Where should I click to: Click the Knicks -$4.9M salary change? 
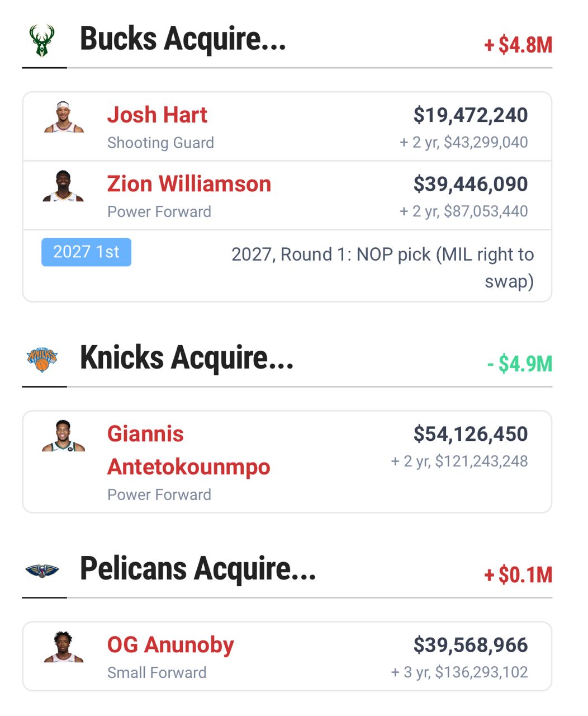[x=519, y=364]
